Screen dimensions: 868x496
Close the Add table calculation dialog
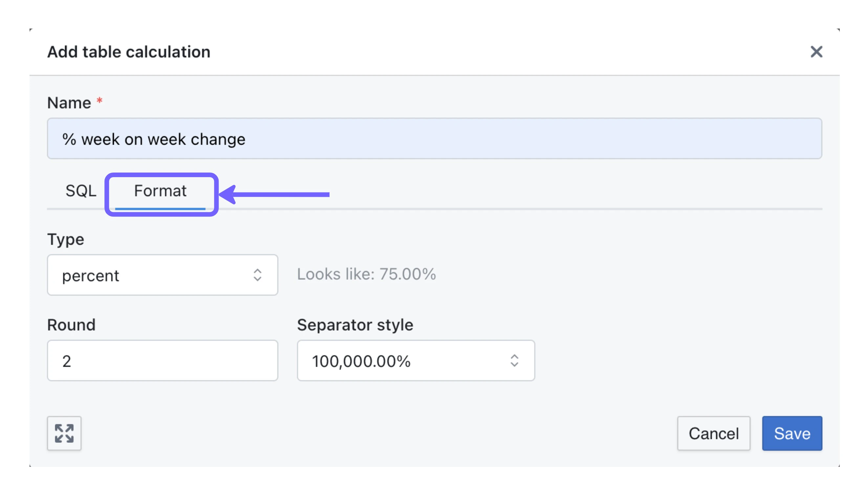(816, 52)
